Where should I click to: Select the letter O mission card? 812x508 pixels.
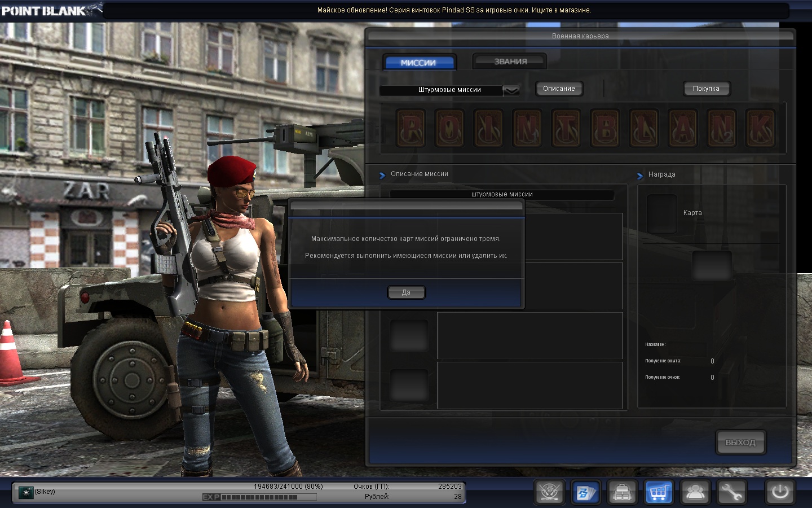click(449, 128)
